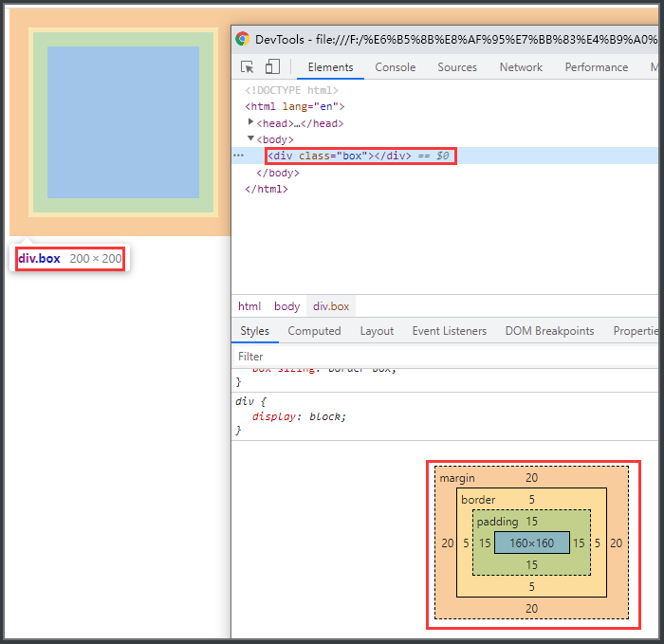The width and height of the screenshot is (664, 644).
Task: Collapse the body node triangle
Action: pos(250,138)
